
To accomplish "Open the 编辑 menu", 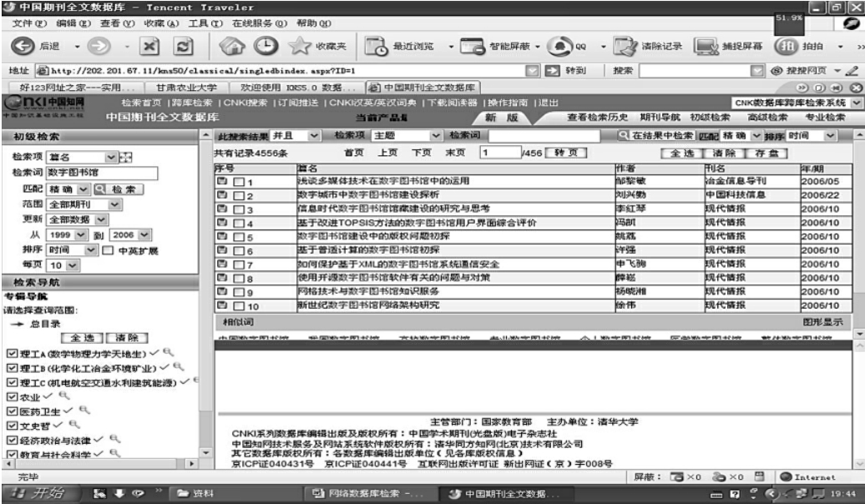I will tap(73, 23).
